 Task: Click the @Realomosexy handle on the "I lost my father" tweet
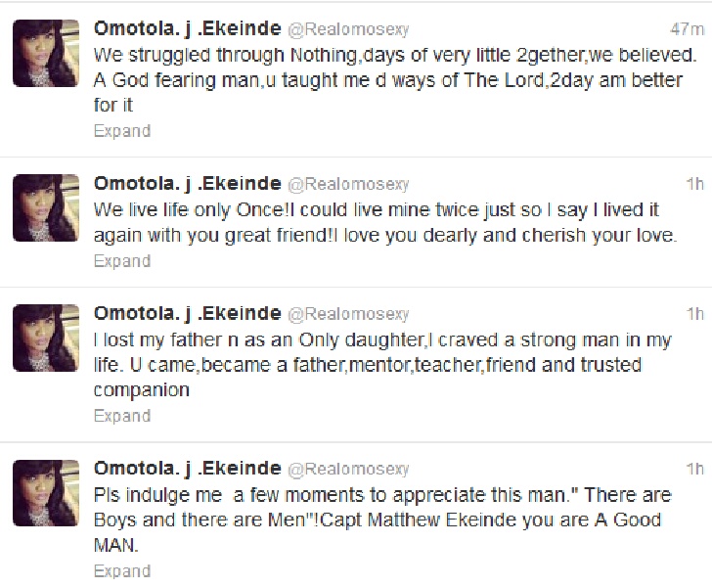[x=346, y=314]
